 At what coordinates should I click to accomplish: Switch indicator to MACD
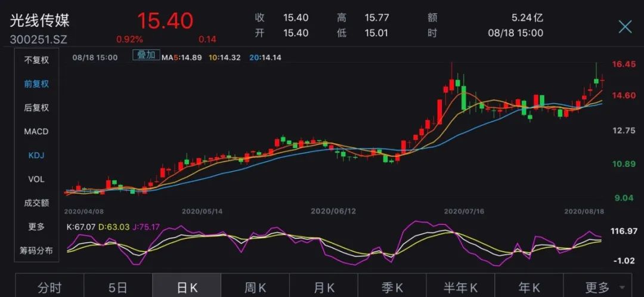(x=36, y=131)
